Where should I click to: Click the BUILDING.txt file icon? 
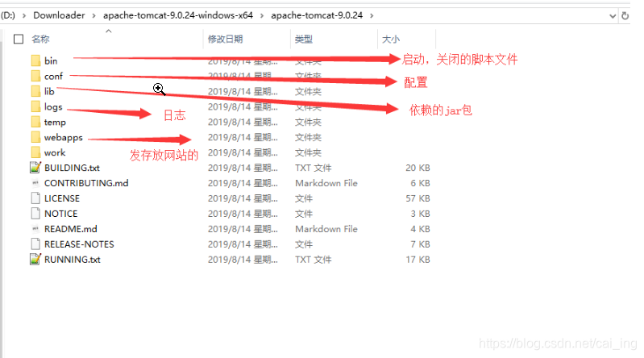point(35,168)
